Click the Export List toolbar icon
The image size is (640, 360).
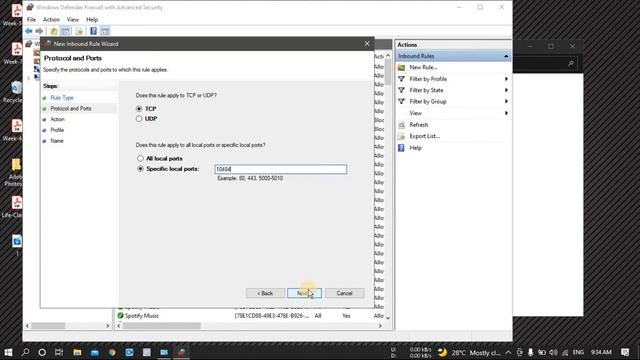[79, 31]
